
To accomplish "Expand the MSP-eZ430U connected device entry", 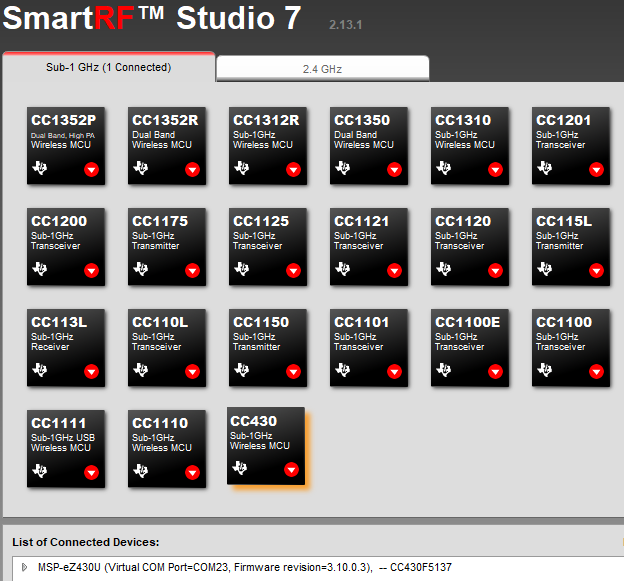I will (24, 567).
